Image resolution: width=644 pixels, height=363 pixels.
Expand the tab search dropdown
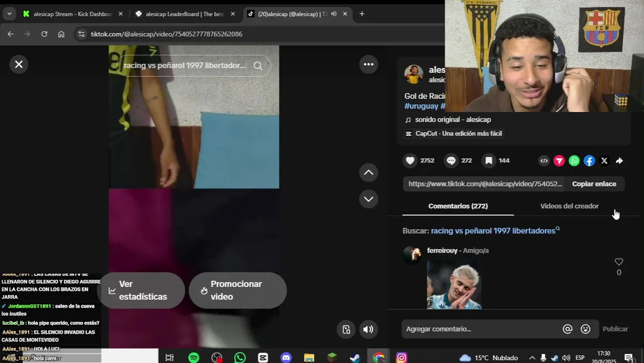[9, 14]
